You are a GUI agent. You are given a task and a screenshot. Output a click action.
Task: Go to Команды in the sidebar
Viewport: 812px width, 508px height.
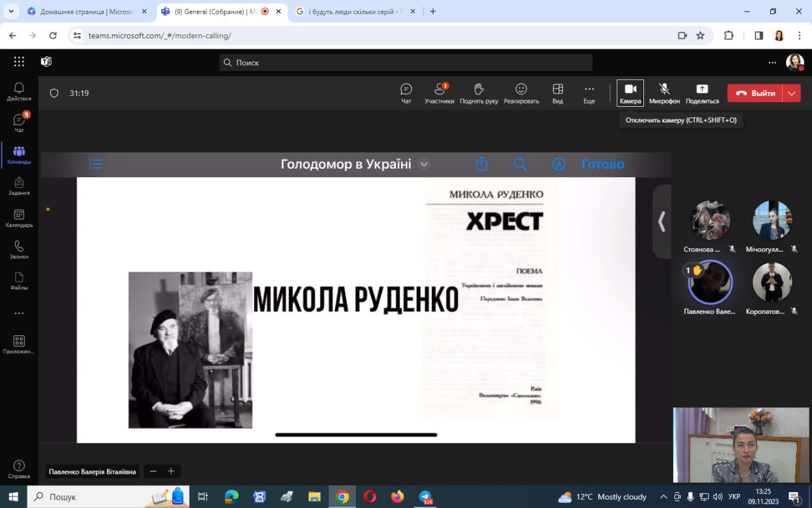click(19, 155)
